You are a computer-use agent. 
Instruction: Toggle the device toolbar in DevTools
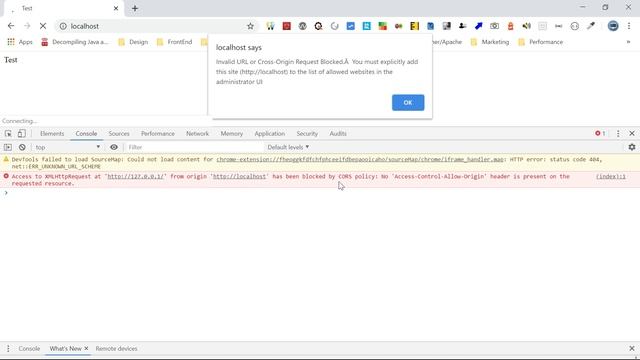[22, 133]
